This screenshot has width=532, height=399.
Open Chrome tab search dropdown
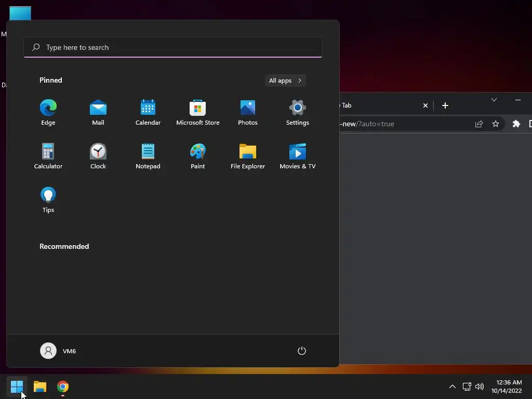pos(494,100)
